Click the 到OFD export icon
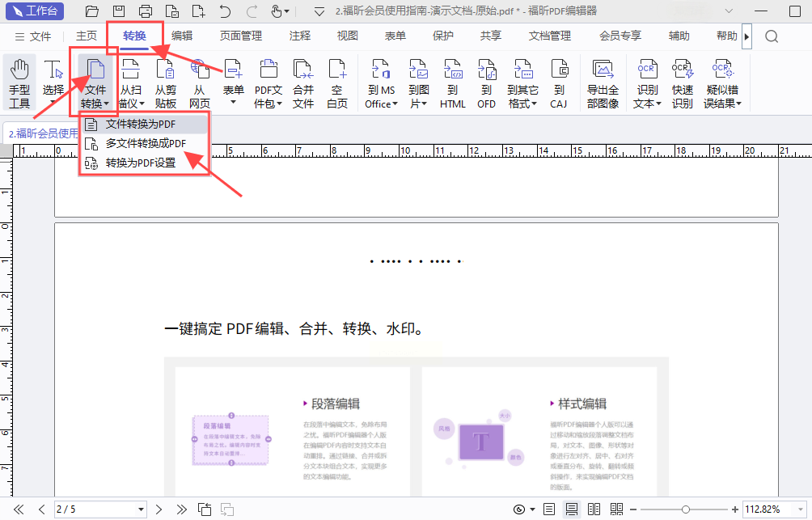812x520 pixels. (x=486, y=83)
